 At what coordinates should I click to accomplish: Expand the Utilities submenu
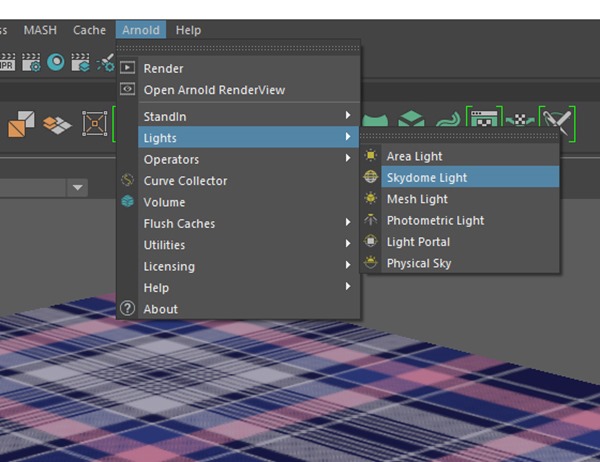(x=248, y=245)
